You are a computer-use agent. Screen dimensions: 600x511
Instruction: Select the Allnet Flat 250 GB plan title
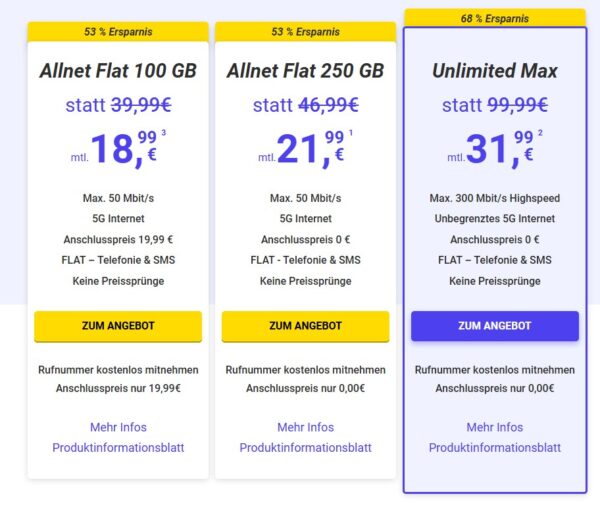click(x=305, y=72)
